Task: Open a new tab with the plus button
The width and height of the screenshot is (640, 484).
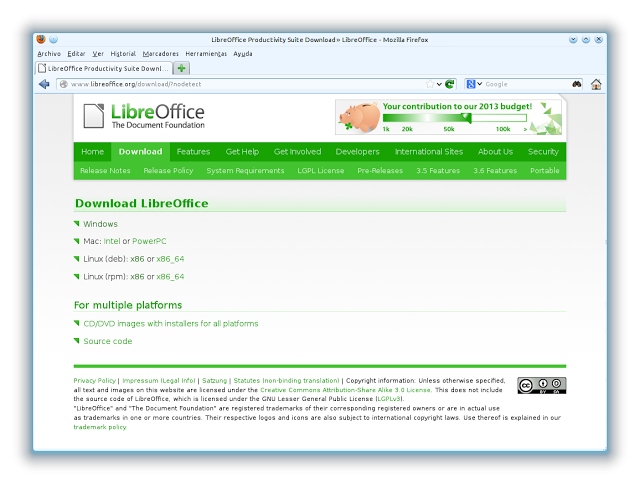Action: [182, 68]
